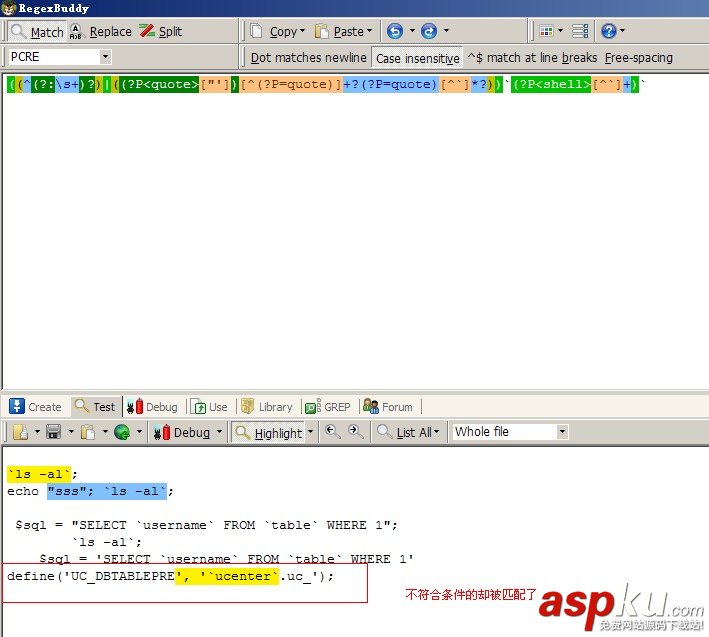709x637 pixels.
Task: Select the Match mode button
Action: (38, 32)
